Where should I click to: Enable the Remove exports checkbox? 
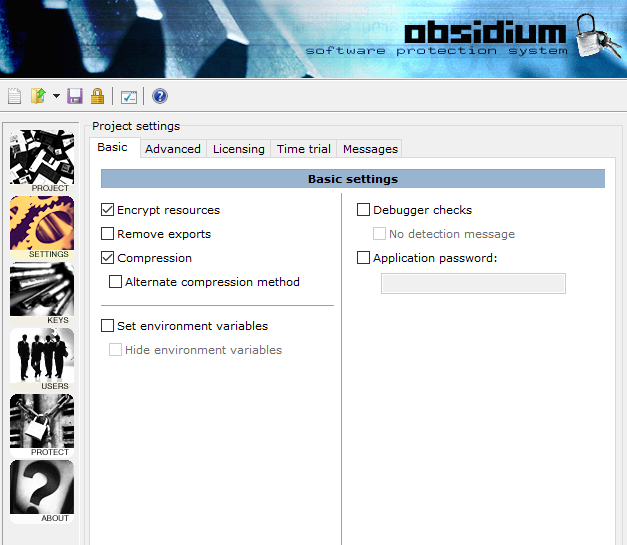click(107, 234)
